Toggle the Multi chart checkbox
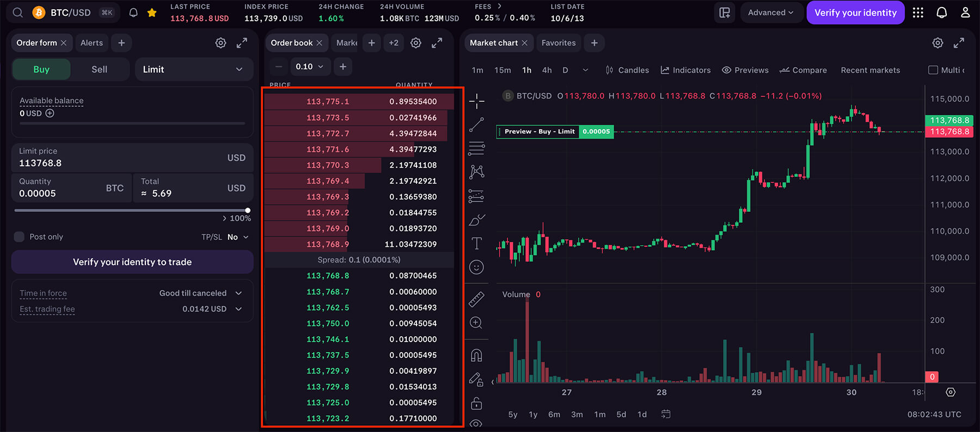 pos(933,70)
